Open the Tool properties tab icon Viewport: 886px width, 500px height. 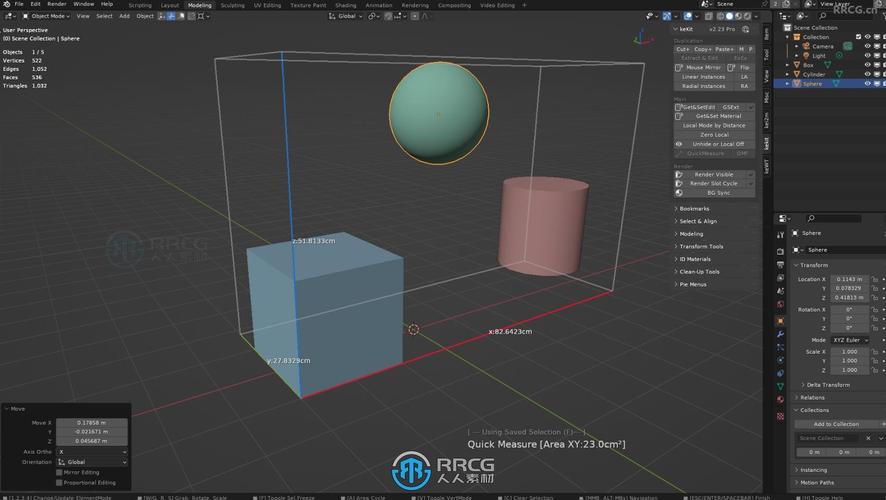tap(780, 235)
